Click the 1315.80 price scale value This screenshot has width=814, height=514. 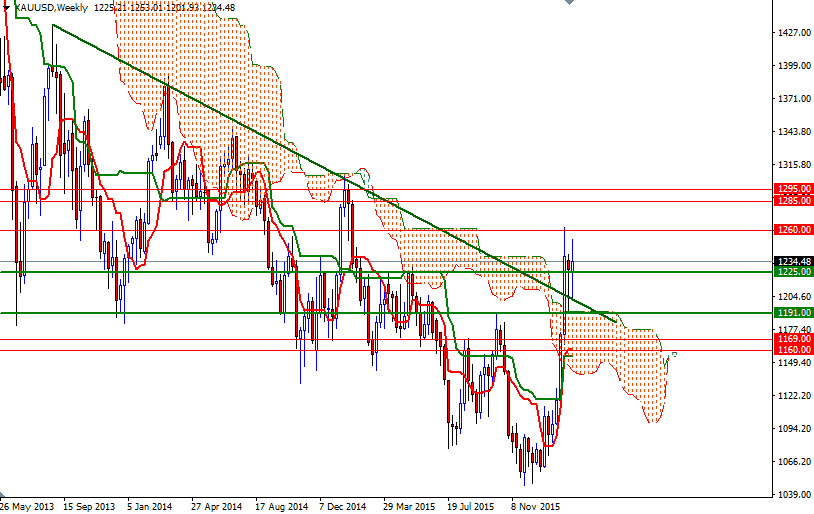[x=794, y=165]
